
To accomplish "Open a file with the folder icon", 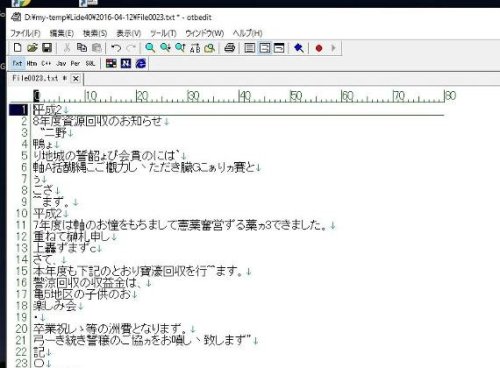I will [32, 48].
